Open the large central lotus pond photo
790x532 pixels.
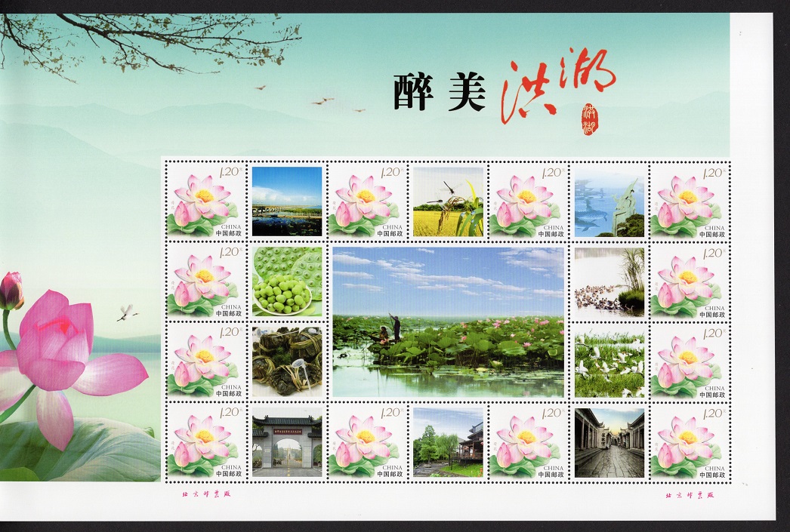click(448, 321)
